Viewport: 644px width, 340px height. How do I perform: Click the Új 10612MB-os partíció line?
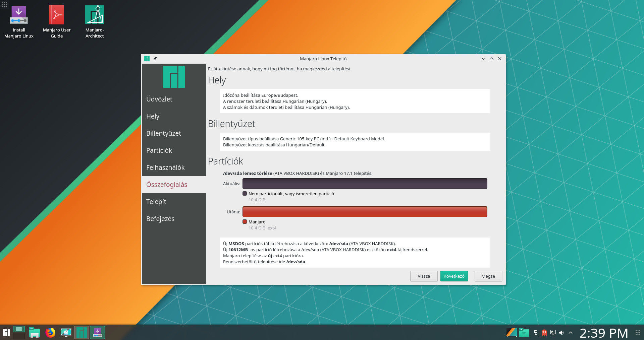[325, 250]
